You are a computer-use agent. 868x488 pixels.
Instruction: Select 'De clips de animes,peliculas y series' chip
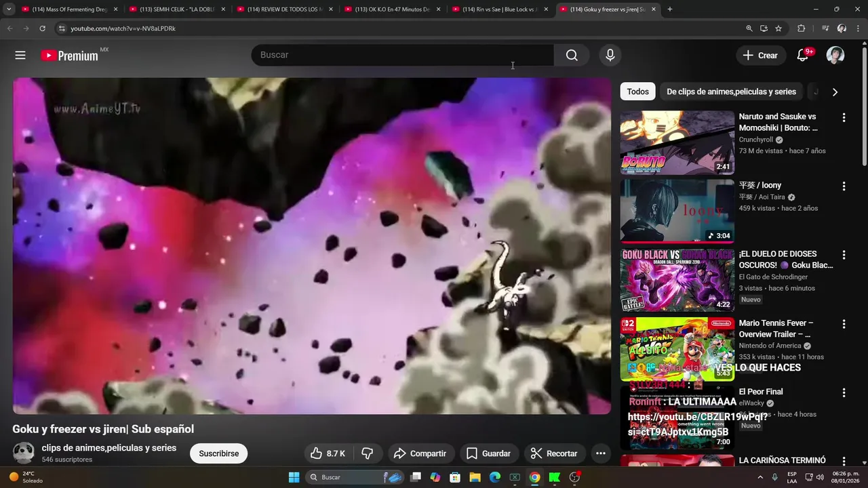coord(731,91)
